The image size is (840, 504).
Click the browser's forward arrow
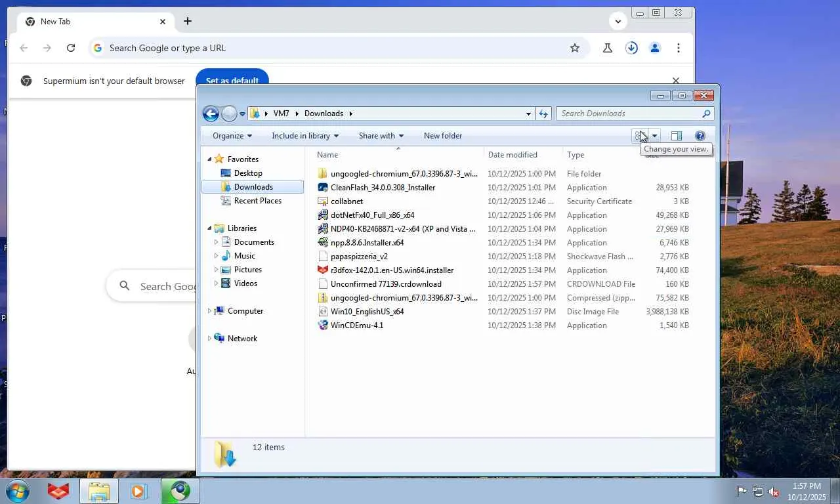tap(47, 48)
